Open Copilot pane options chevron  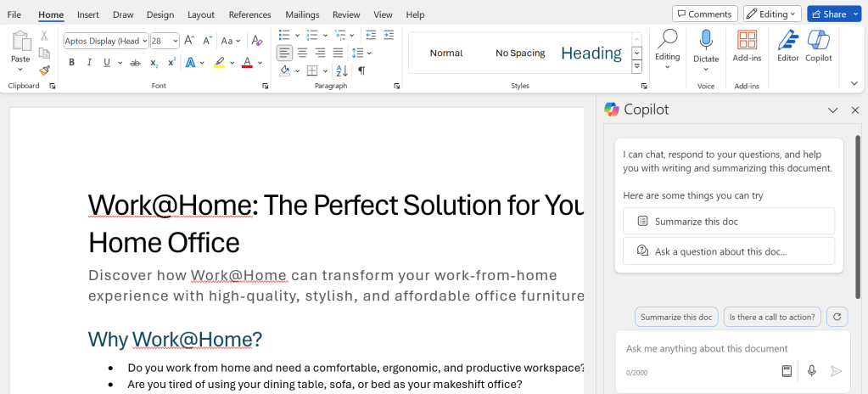click(832, 110)
